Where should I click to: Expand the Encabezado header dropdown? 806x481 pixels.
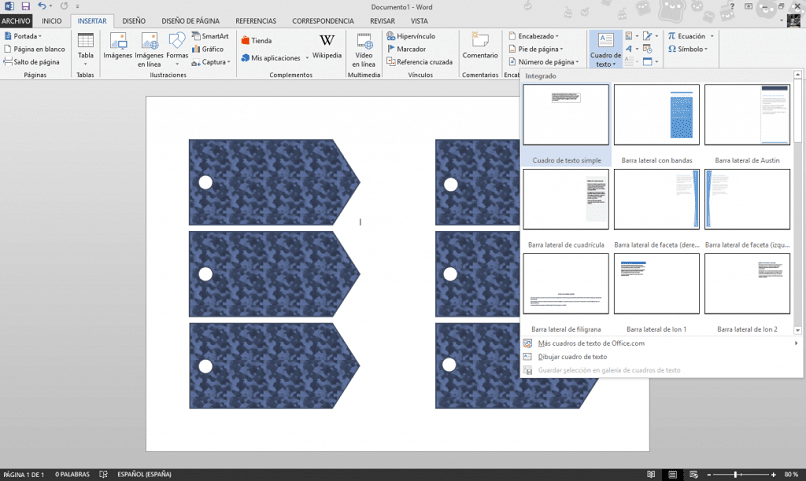point(534,36)
